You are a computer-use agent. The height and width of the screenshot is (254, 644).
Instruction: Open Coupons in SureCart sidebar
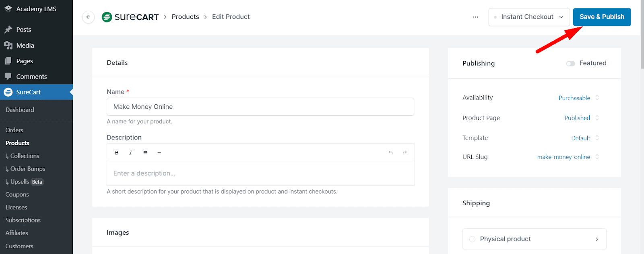[17, 194]
